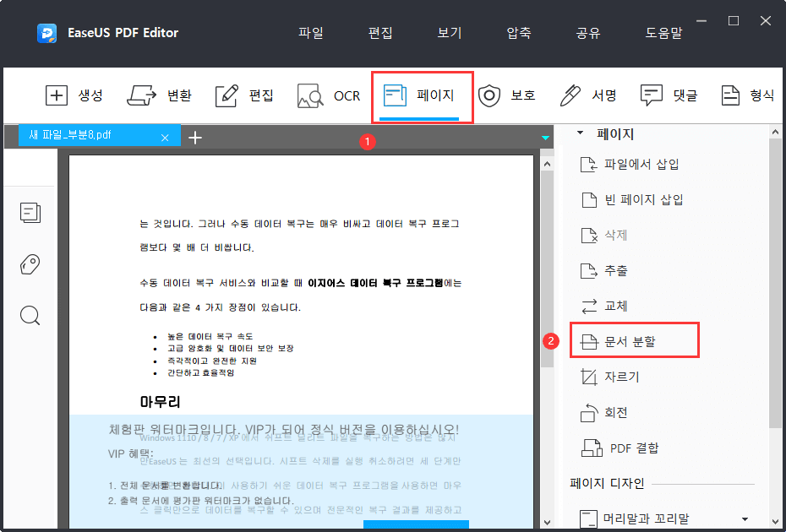
Task: Click the 생성 (Create) toolbar icon
Action: pos(57,95)
